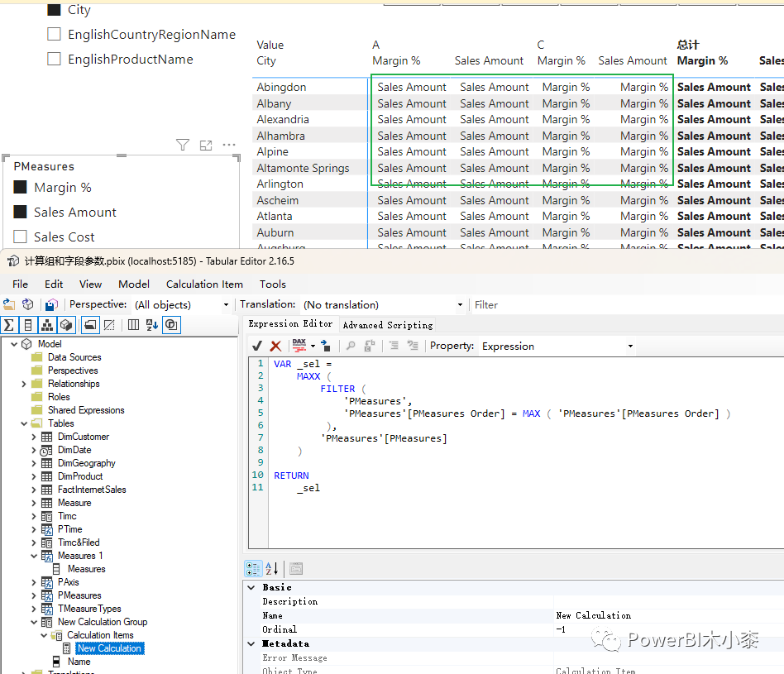Screen dimensions: 784x674
Task: Collapse the Model root node
Action: 14,344
